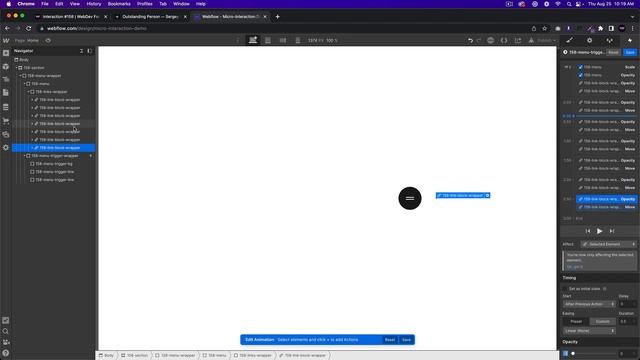Click Save in Edit Animation bar
Screen dimensions: 640x360
pyautogui.click(x=407, y=340)
